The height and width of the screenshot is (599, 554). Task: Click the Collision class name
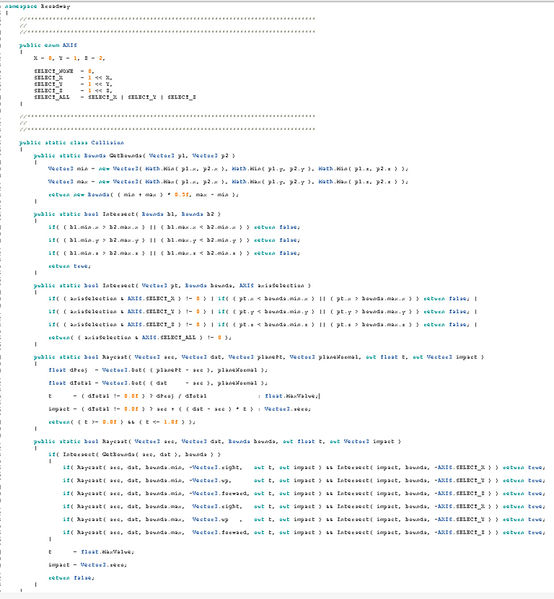(x=107, y=142)
